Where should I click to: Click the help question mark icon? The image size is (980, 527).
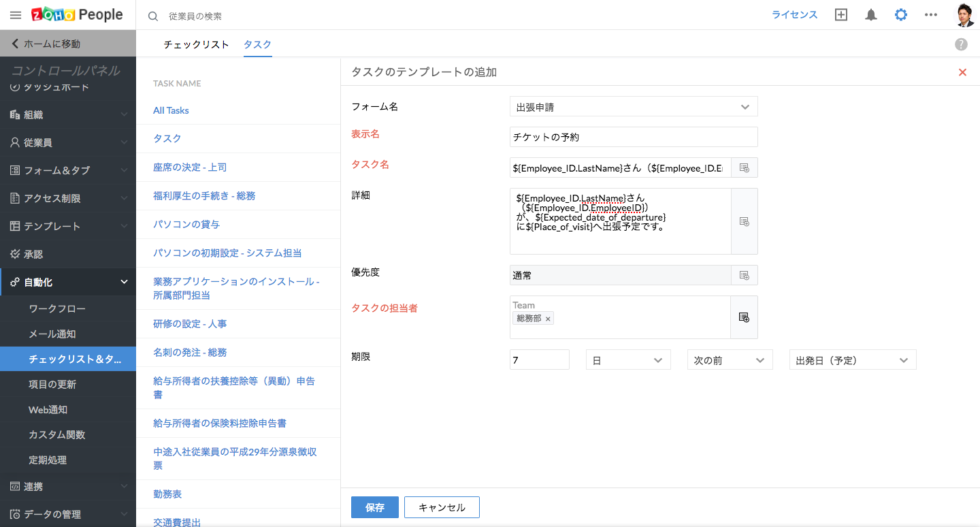click(x=961, y=44)
